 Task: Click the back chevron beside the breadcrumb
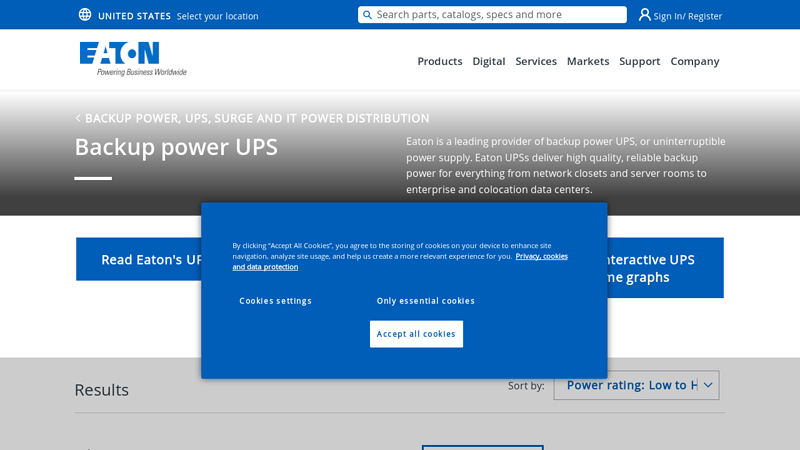coord(78,118)
